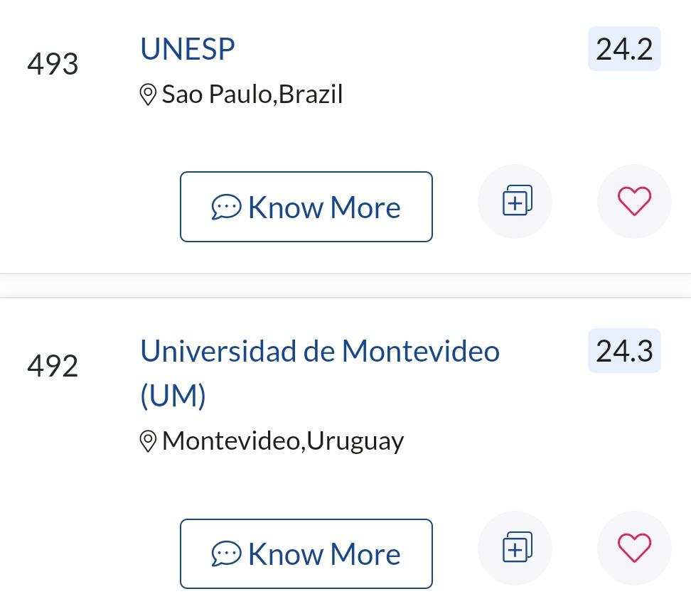Open the UNESP university link
The width and height of the screenshot is (691, 616).
pyautogui.click(x=188, y=49)
